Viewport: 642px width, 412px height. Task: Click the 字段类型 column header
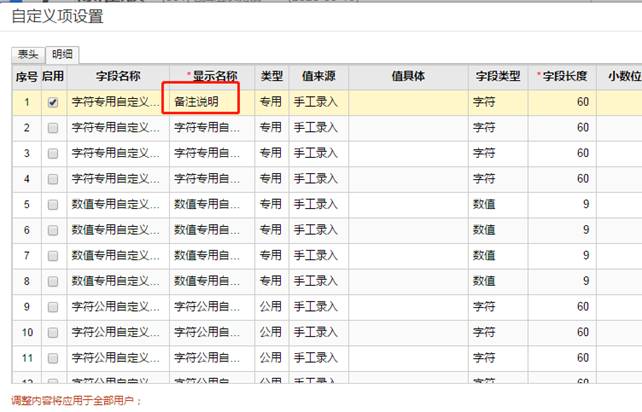tap(498, 76)
